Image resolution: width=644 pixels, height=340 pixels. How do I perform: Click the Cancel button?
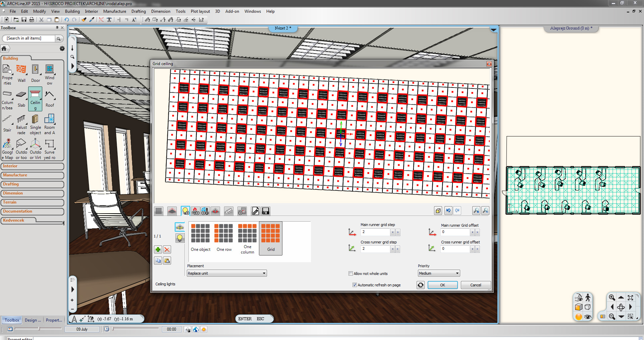click(x=475, y=285)
